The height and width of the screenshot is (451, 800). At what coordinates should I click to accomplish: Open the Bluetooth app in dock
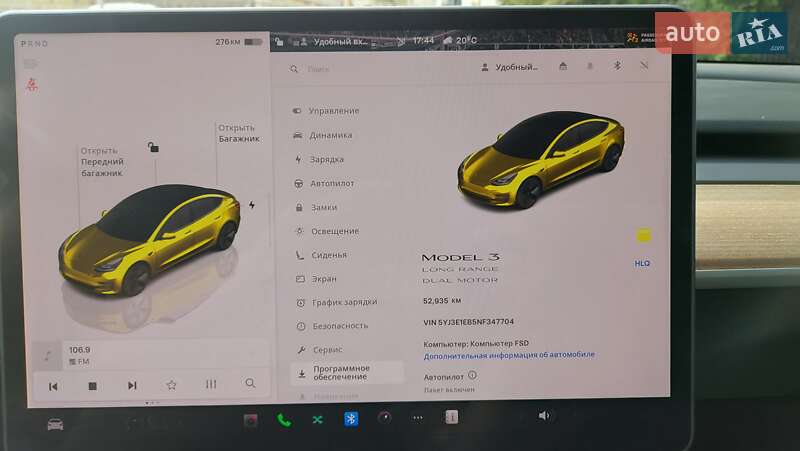(x=351, y=419)
